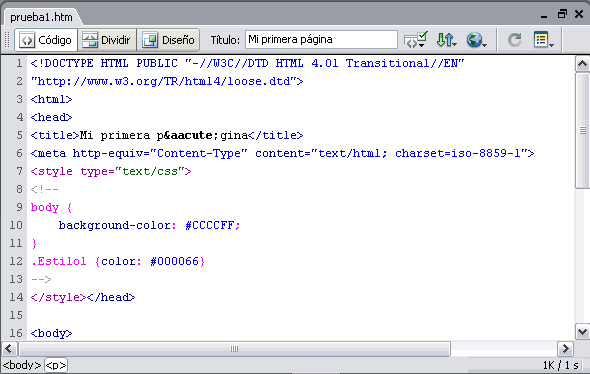Click the refresh design view icon
590x374 pixels.
(x=514, y=40)
